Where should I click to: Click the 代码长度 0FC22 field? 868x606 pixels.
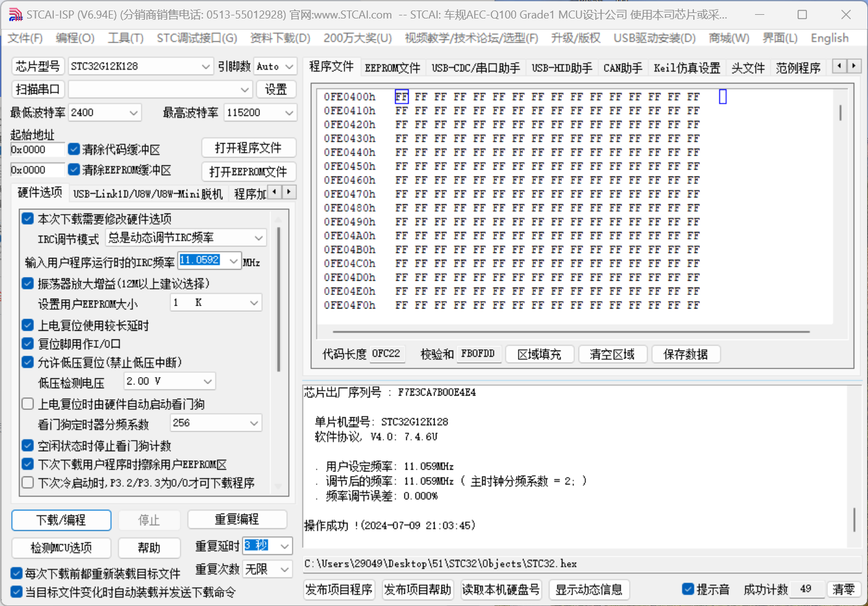tap(388, 354)
